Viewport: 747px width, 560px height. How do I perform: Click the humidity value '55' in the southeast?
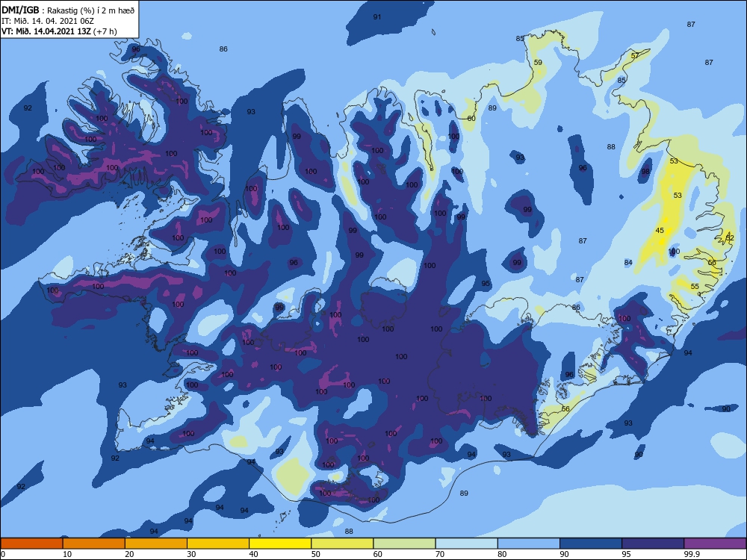695,287
